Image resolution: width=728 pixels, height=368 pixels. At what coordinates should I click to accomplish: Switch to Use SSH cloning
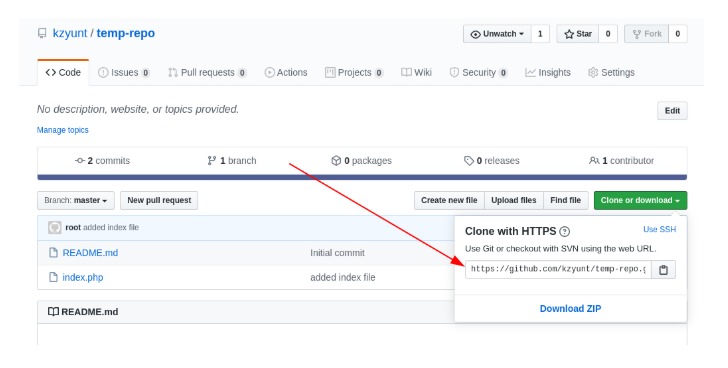coord(659,229)
